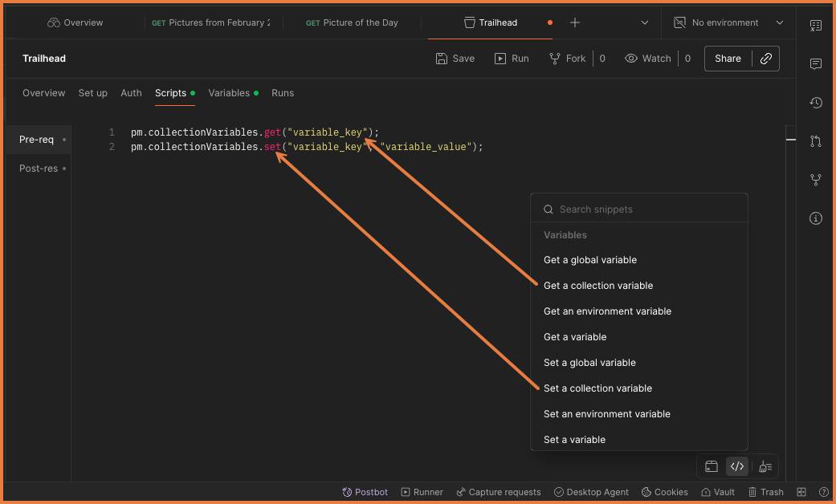Select the Pre-req script section

click(x=39, y=140)
